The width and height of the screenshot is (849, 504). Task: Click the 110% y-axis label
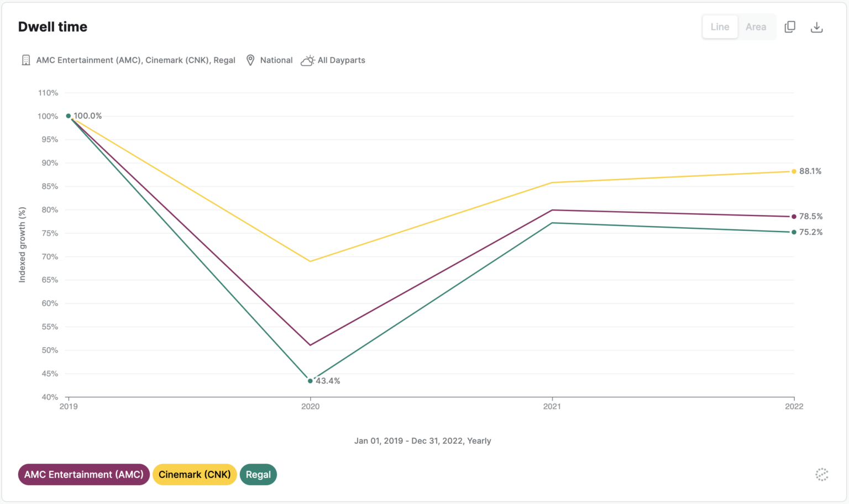48,93
